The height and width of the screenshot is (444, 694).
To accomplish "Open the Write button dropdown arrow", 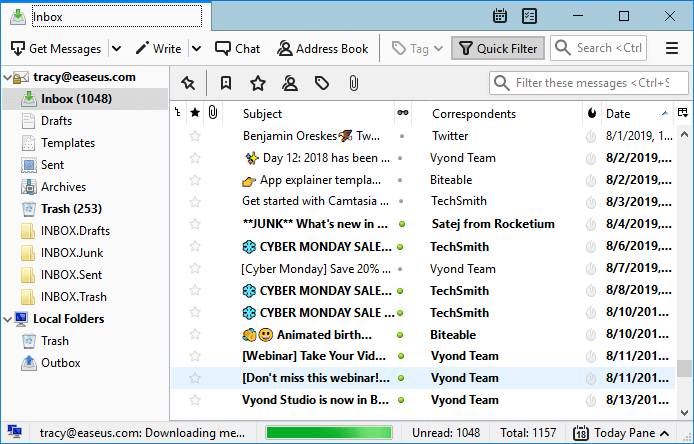I will coord(196,48).
